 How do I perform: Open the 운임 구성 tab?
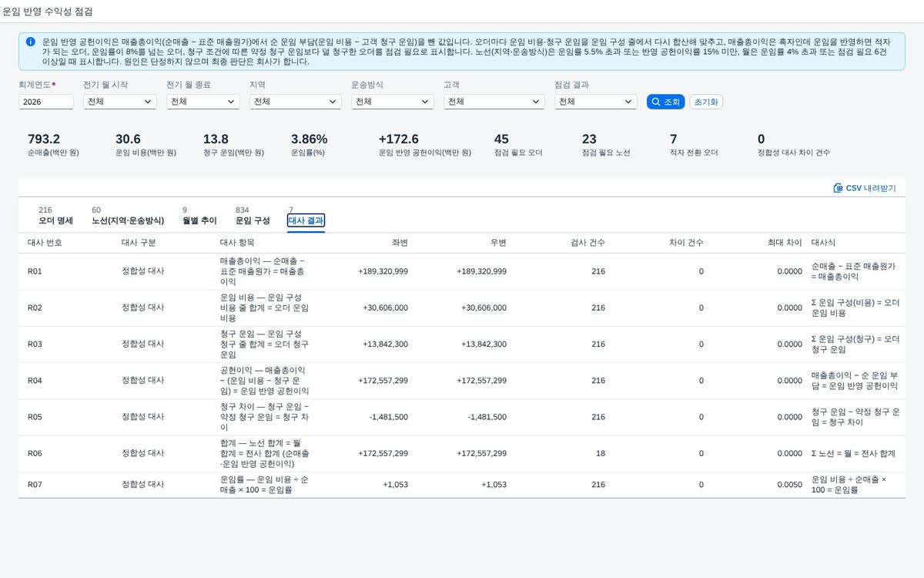tap(253, 216)
